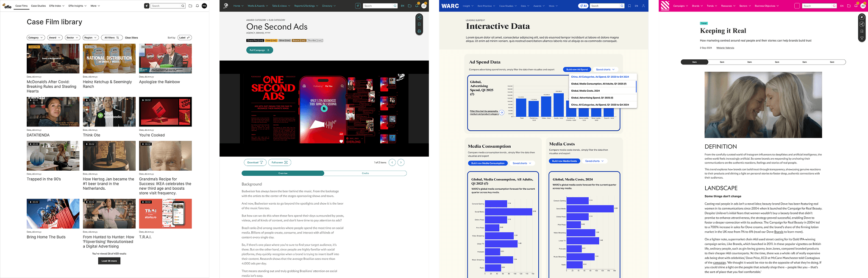Image resolution: width=868 pixels, height=278 pixels.
Task: Click the bookmark icon in WARC header
Action: 629,6
